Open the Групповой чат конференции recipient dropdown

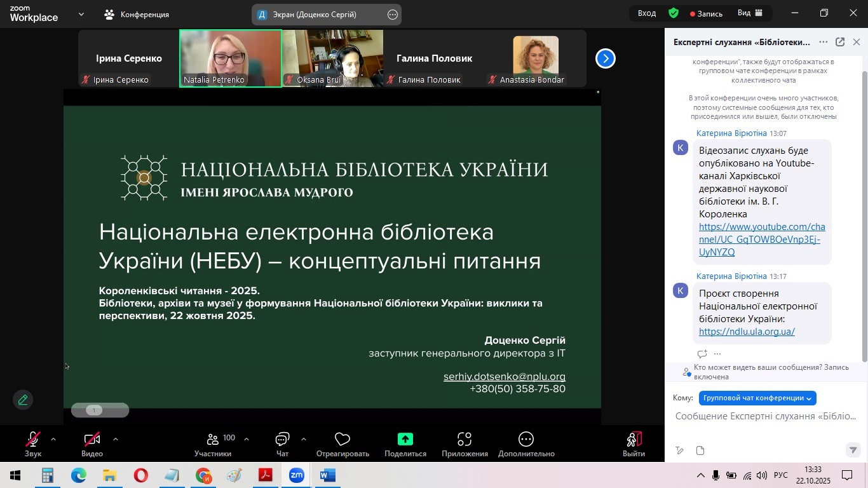click(x=757, y=398)
